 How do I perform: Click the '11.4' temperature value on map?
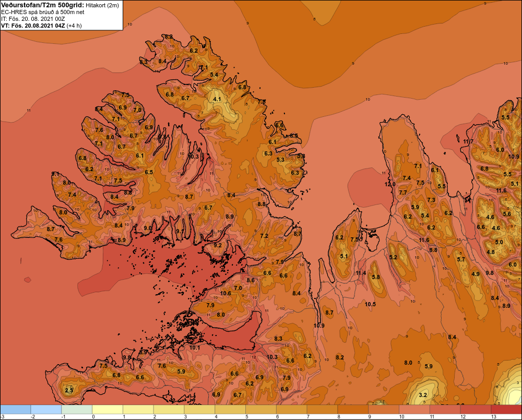coord(361,273)
